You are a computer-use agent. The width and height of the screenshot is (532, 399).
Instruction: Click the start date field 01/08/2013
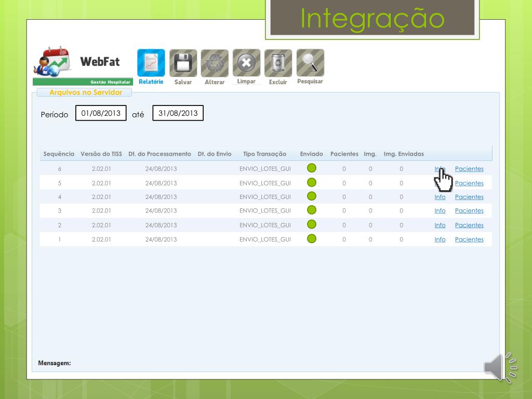(101, 113)
